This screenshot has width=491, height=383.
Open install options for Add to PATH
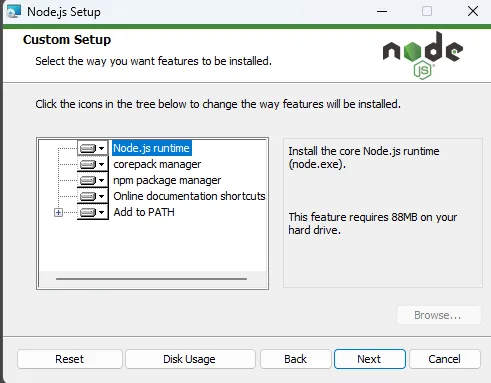click(x=93, y=212)
